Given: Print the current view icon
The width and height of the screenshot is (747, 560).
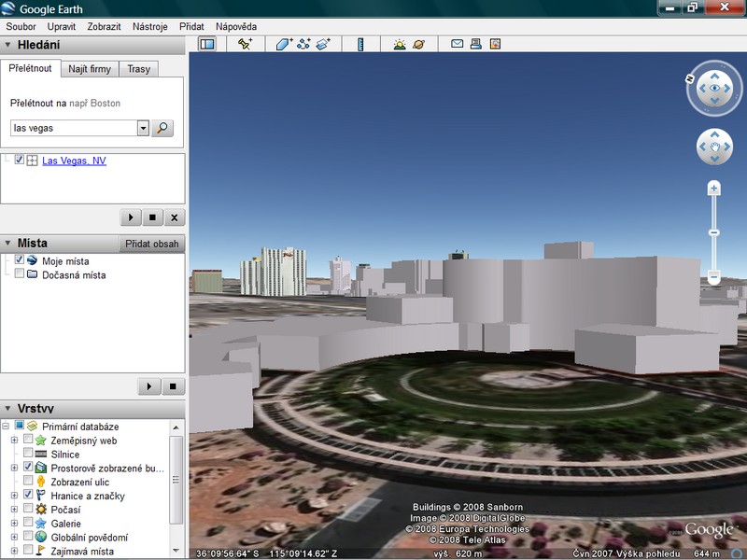Looking at the screenshot, I should (476, 44).
